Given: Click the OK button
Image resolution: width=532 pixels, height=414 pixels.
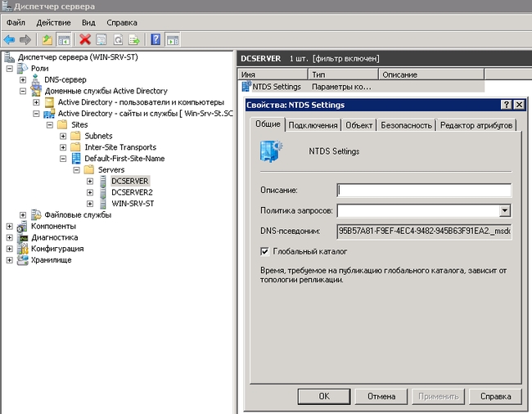Looking at the screenshot, I should click(x=324, y=396).
